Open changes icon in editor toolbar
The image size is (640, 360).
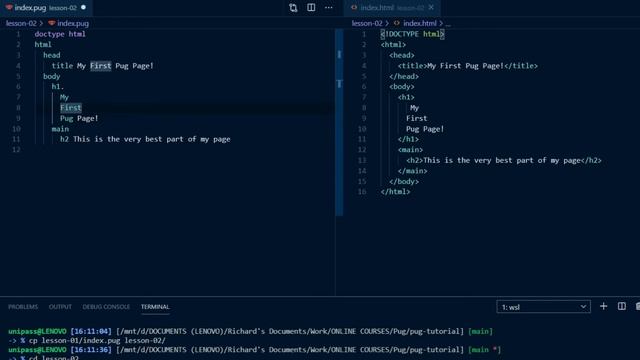pyautogui.click(x=293, y=8)
